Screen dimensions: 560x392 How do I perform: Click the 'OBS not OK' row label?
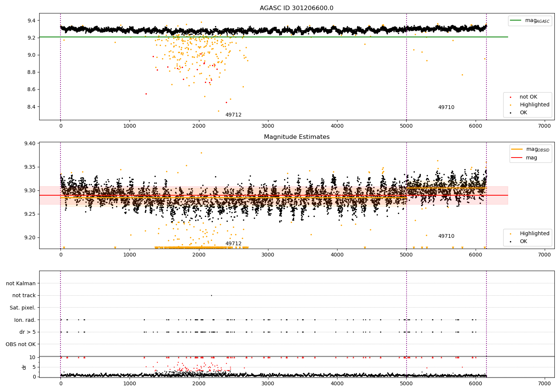[21, 344]
